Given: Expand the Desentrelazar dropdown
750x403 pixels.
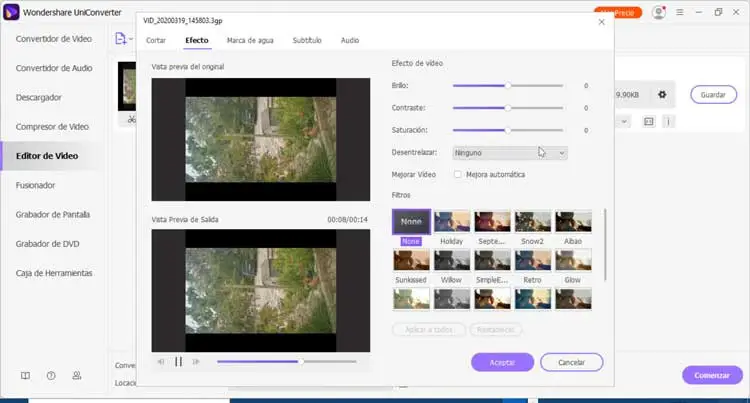Looking at the screenshot, I should point(510,153).
